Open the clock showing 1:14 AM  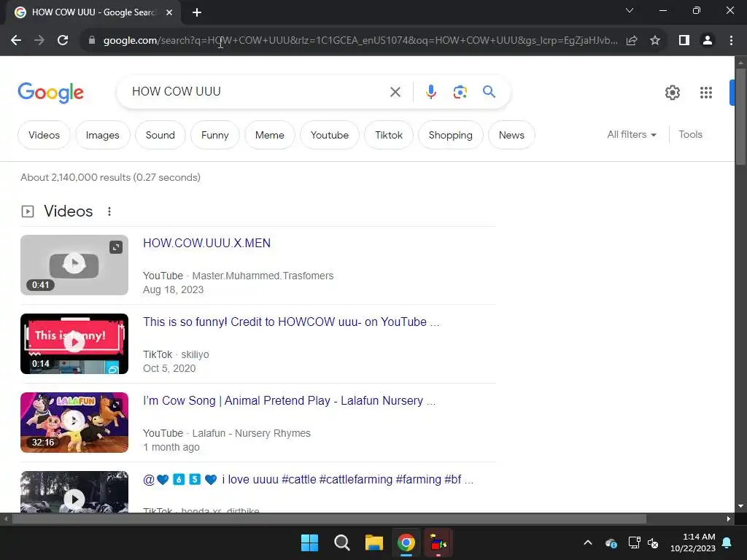click(693, 542)
